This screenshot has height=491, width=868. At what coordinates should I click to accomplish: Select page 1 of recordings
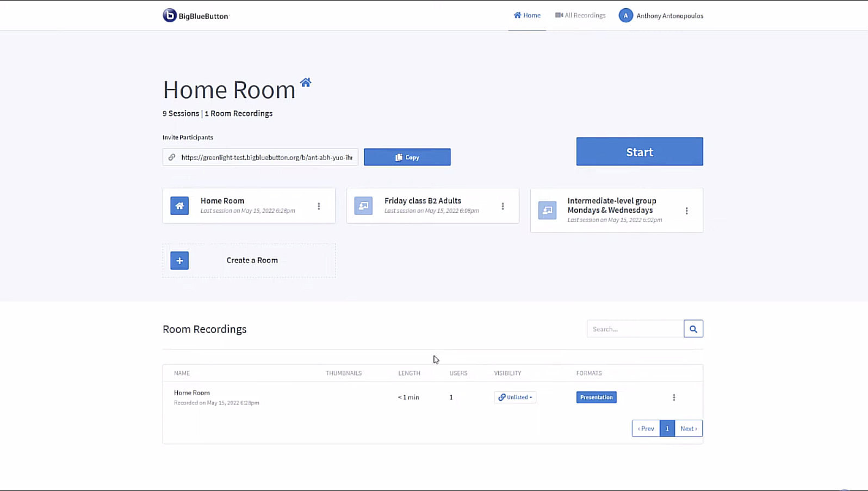click(x=667, y=428)
